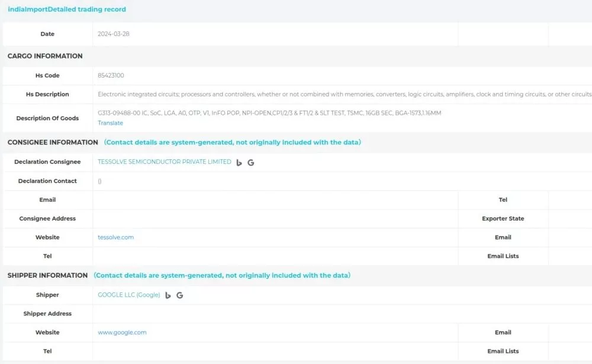
Task: Click the SHIPPER INFORMATION section header
Action: (x=47, y=276)
